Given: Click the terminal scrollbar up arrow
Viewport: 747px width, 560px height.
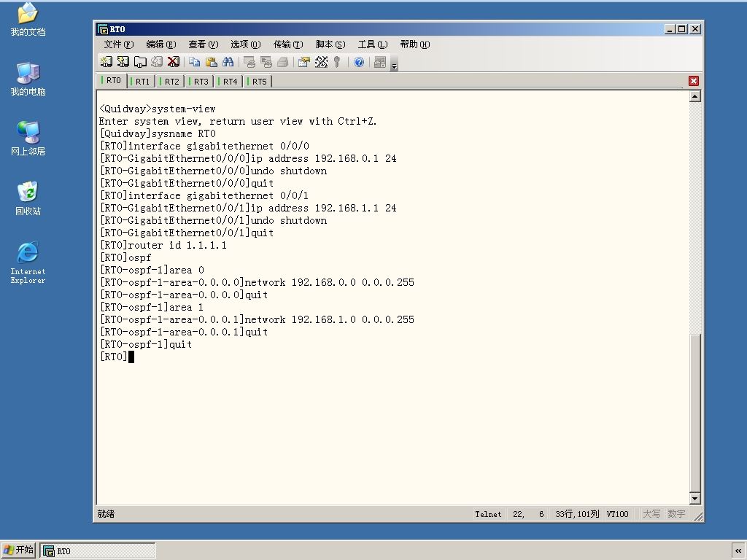Looking at the screenshot, I should coord(695,97).
